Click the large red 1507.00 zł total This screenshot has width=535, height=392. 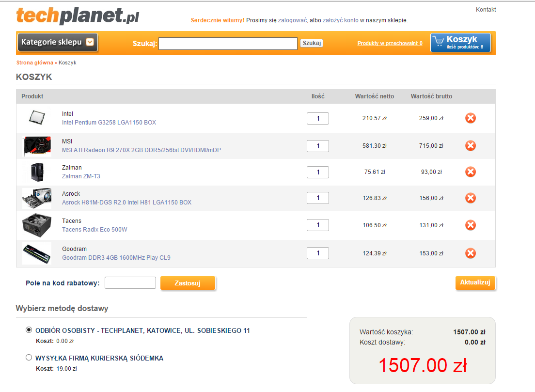(x=423, y=365)
